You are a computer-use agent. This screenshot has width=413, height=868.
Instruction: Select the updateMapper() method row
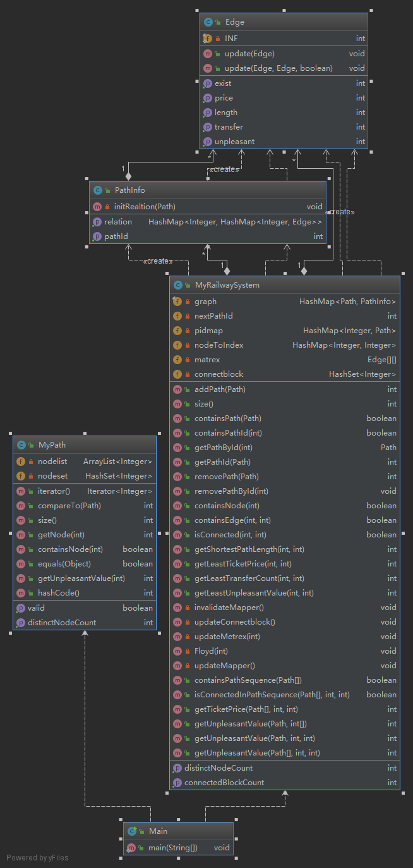[x=285, y=666]
